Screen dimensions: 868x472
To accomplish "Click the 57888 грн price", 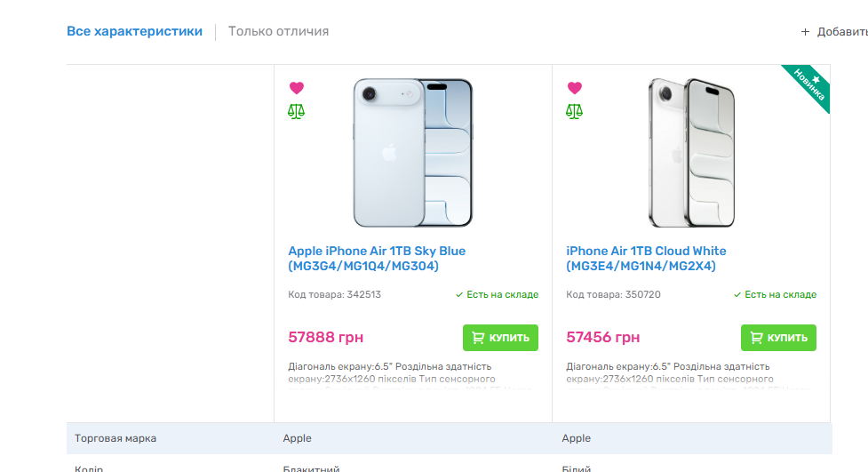I will coord(326,337).
